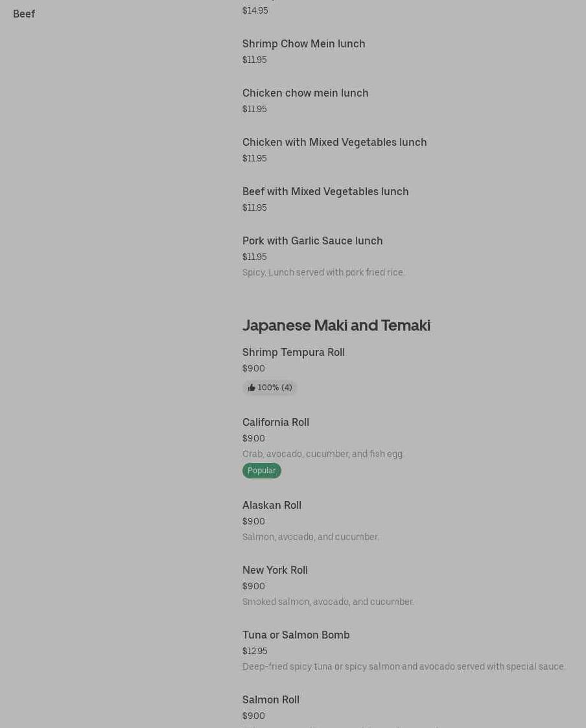The height and width of the screenshot is (728, 586).
Task: Click the California Roll ingredients description
Action: (323, 454)
